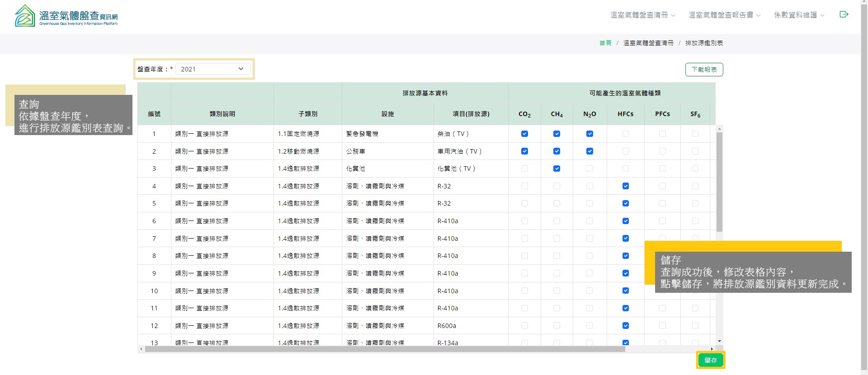This screenshot has height=375, width=868.
Task: Expand the 溫室氣體盤查報告書 menu
Action: (x=724, y=15)
